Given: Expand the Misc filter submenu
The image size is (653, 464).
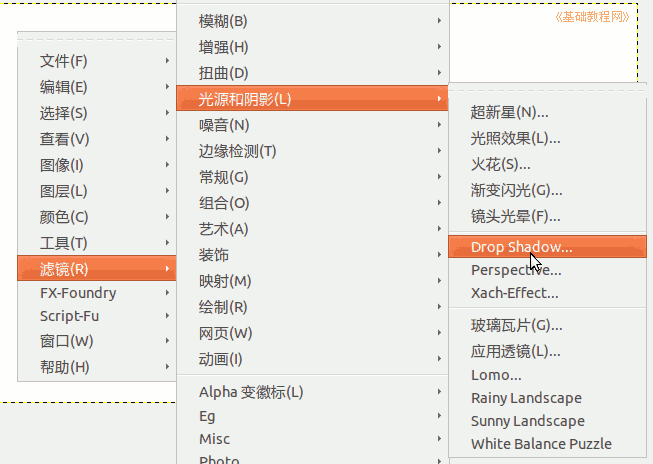Looking at the screenshot, I should pos(312,439).
